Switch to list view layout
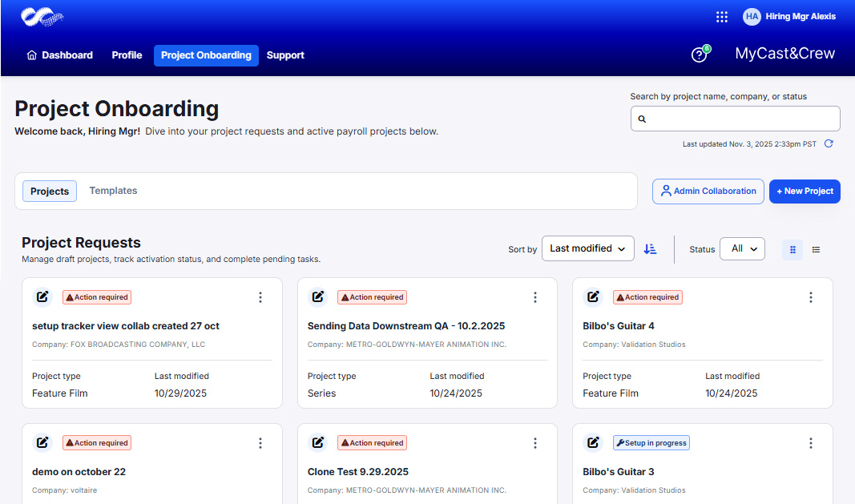The height and width of the screenshot is (504, 855). click(x=816, y=249)
